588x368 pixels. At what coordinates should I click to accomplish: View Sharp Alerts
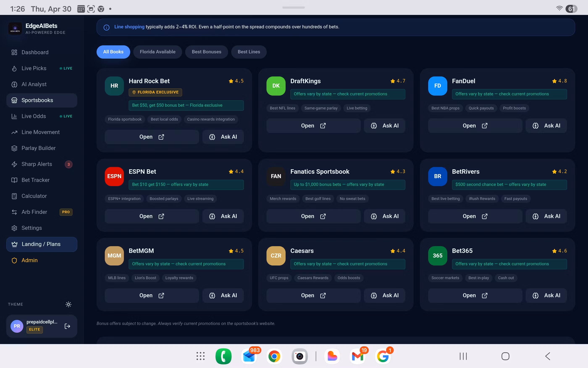click(x=42, y=164)
